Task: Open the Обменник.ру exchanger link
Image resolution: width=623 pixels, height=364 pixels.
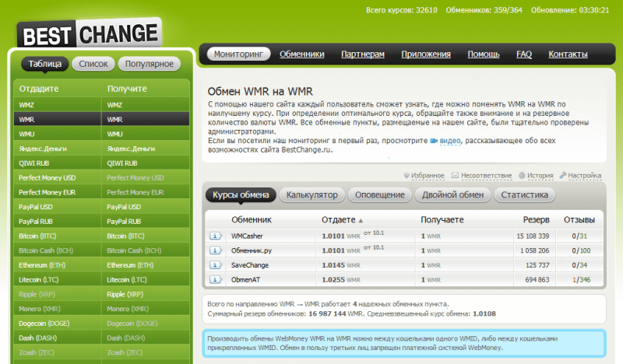Action: tap(252, 251)
